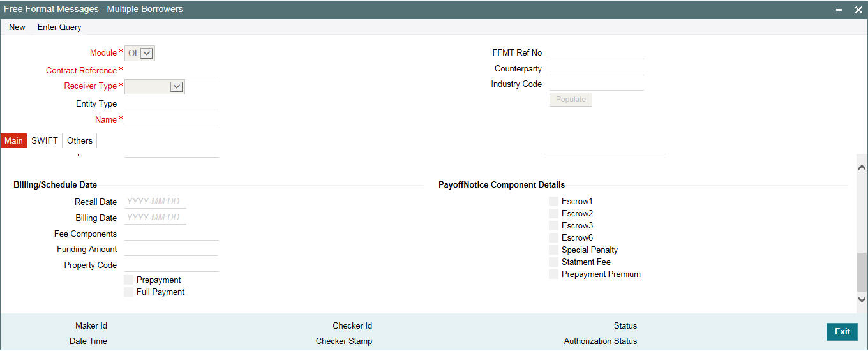
Task: Check the Special Penalty checkbox
Action: tap(553, 250)
